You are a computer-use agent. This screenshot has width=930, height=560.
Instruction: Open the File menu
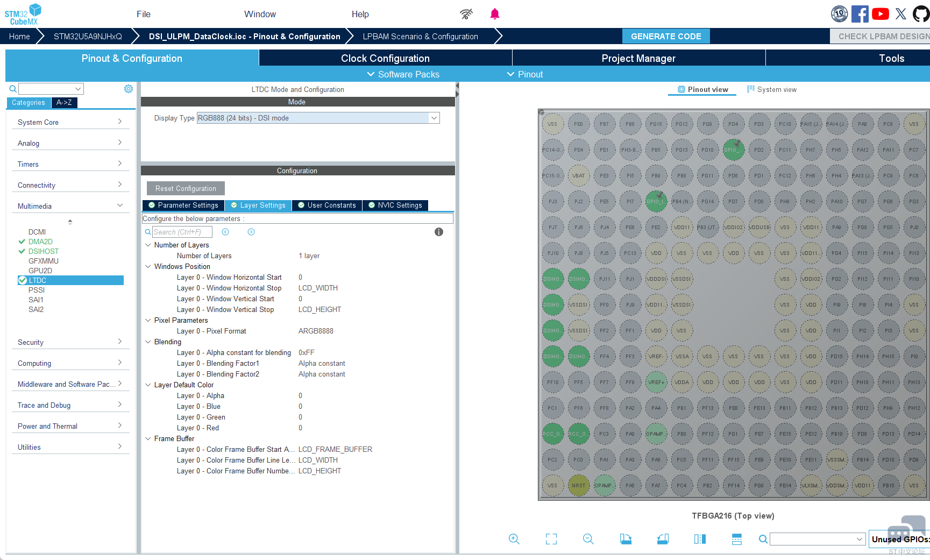tap(144, 14)
